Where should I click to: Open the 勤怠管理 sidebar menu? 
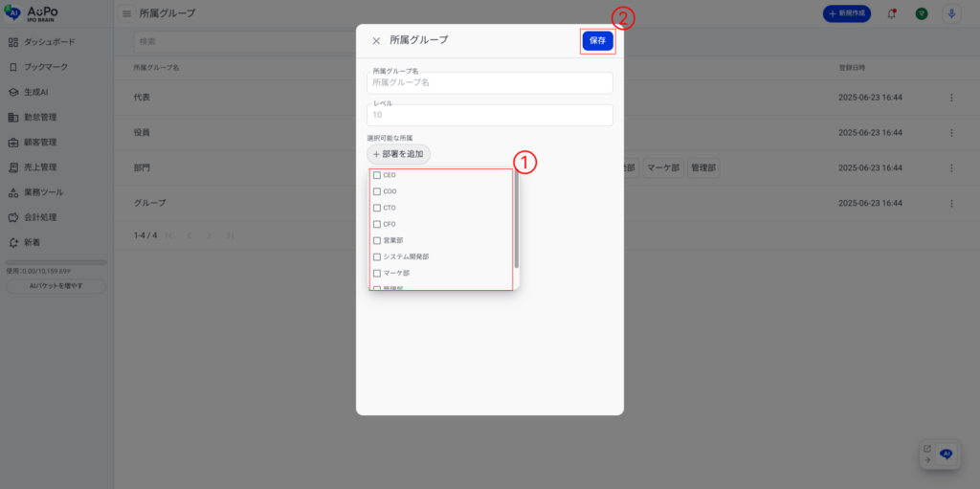[x=40, y=117]
